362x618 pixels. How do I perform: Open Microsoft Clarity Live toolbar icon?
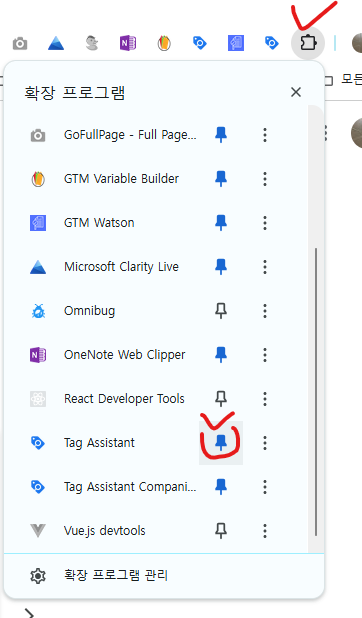56,43
